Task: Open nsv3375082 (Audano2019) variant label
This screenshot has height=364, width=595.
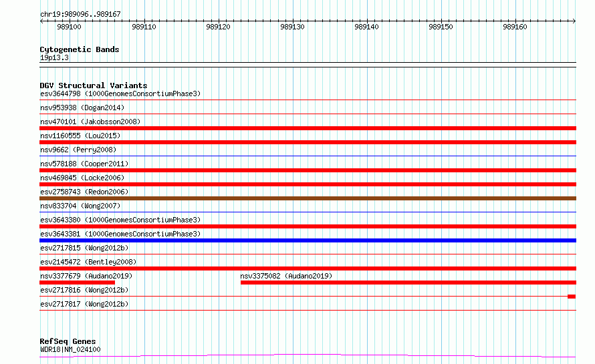Action: tap(286, 276)
